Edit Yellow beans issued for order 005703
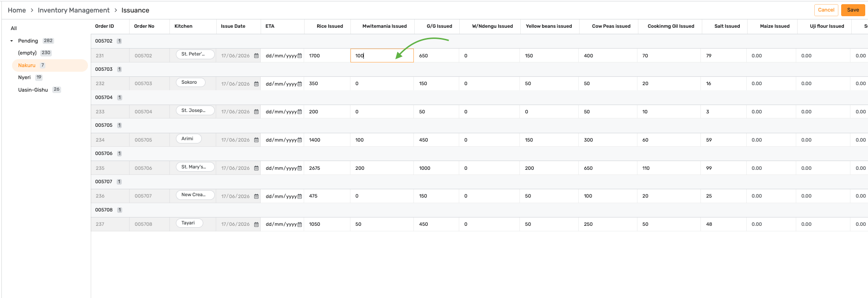The width and height of the screenshot is (868, 298). point(549,83)
